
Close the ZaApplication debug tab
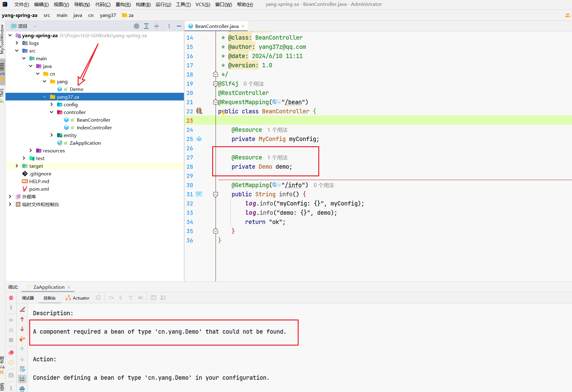[69, 287]
